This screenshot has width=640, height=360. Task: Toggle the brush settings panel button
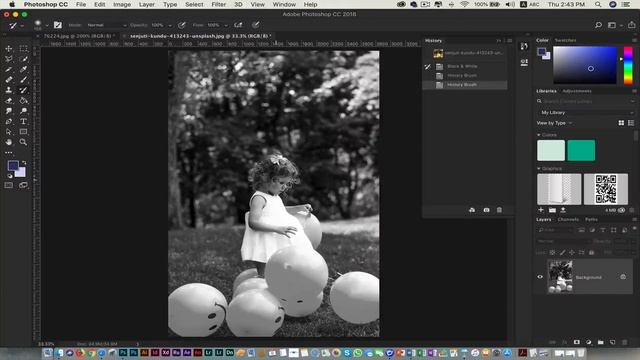58,25
